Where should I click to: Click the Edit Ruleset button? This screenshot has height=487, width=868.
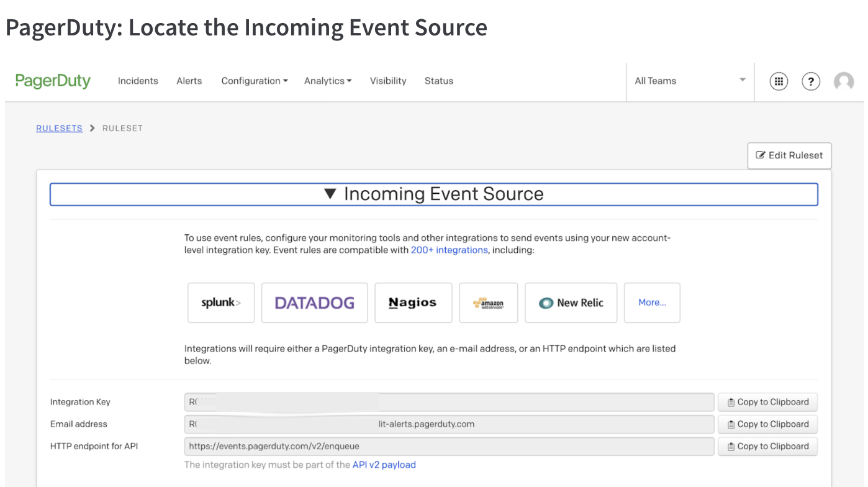click(789, 155)
